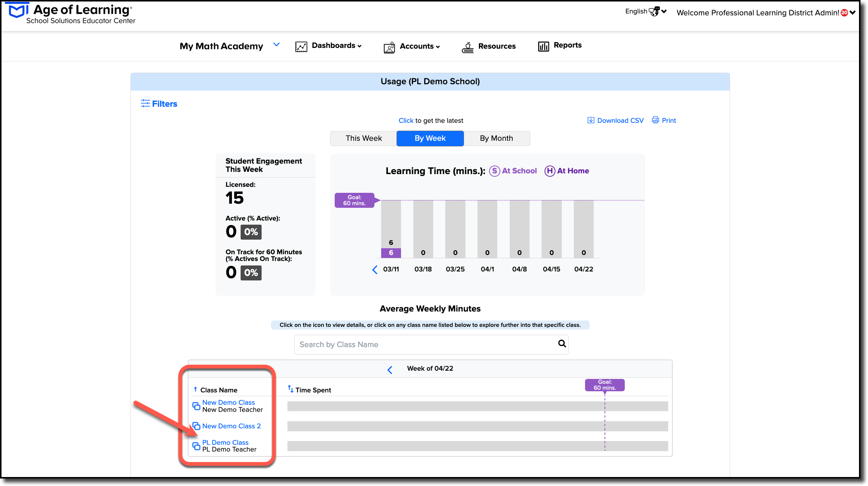Click the S At School legend icon
This screenshot has height=486, width=868.
(494, 171)
